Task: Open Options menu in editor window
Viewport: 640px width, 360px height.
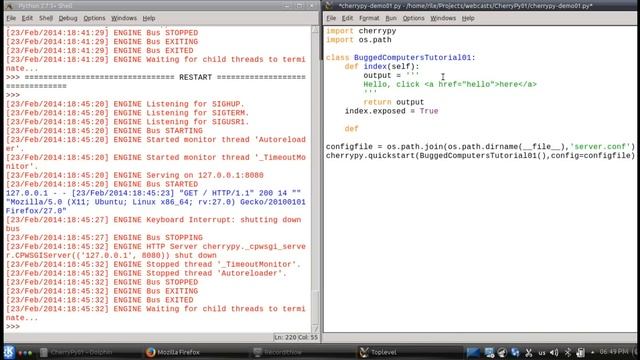Action: click(x=413, y=18)
